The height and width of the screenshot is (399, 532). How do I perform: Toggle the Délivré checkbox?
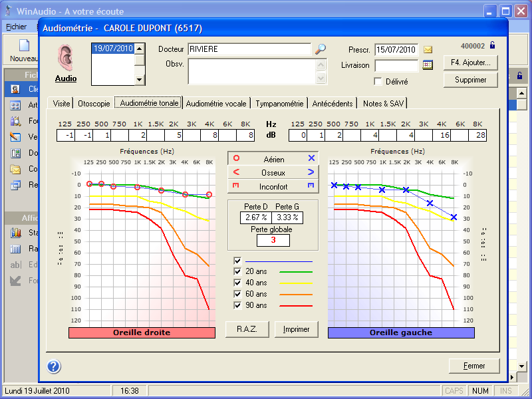tap(378, 81)
